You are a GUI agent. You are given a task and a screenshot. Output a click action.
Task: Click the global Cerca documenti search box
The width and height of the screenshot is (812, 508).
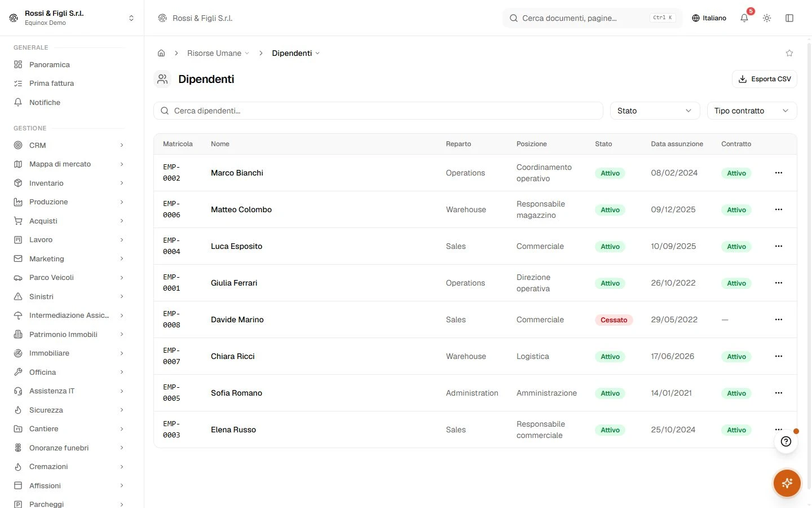[x=592, y=18]
